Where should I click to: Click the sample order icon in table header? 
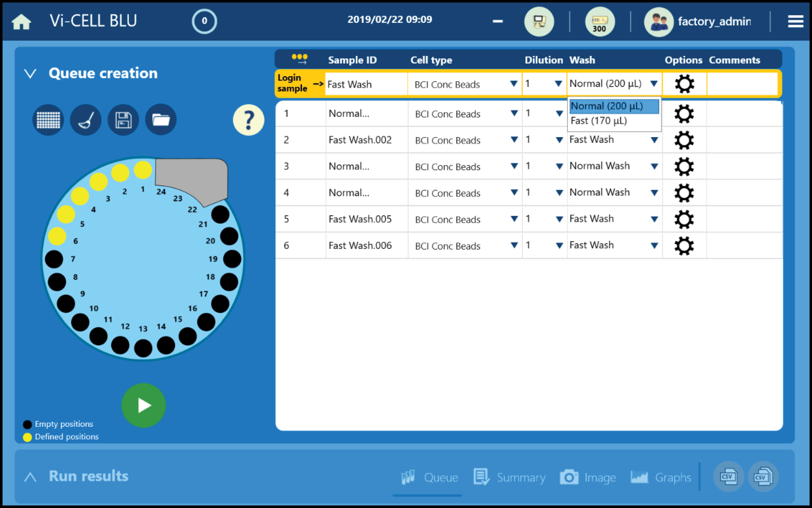click(x=299, y=59)
